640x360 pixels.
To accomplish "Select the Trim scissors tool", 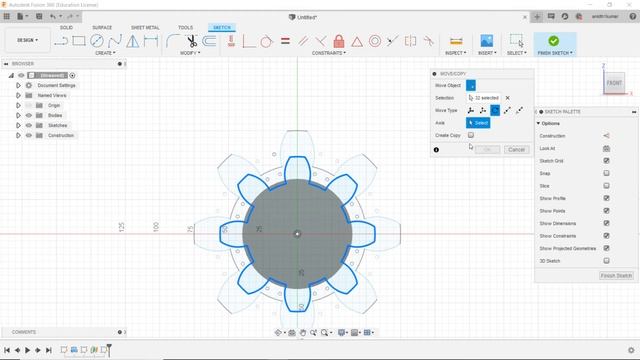I will pos(191,41).
